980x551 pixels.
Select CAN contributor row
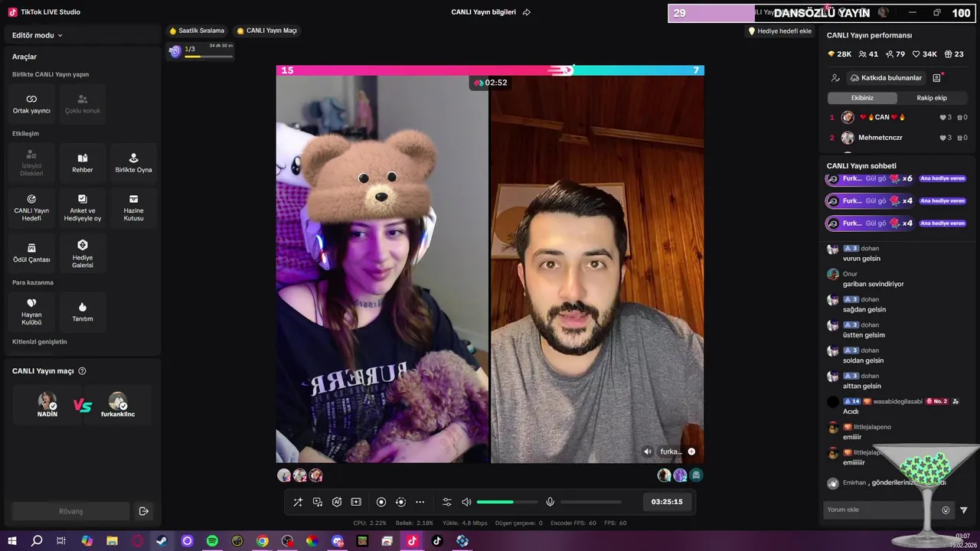(x=898, y=117)
